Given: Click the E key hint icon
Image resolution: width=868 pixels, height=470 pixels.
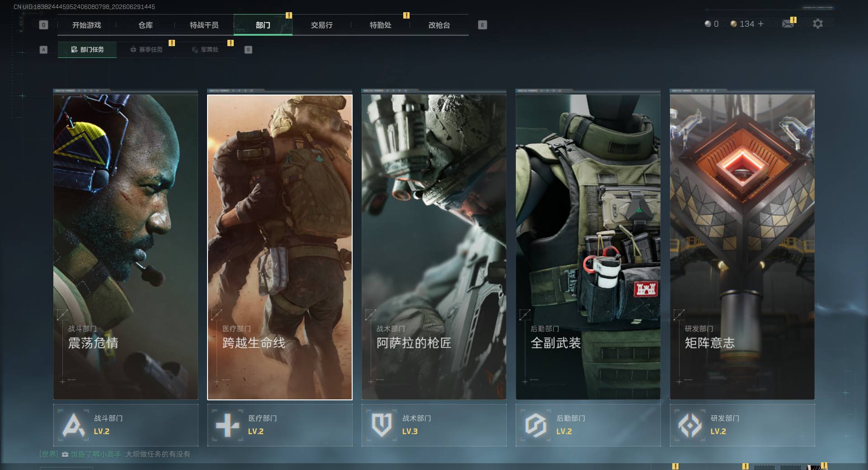Looking at the screenshot, I should click(482, 25).
